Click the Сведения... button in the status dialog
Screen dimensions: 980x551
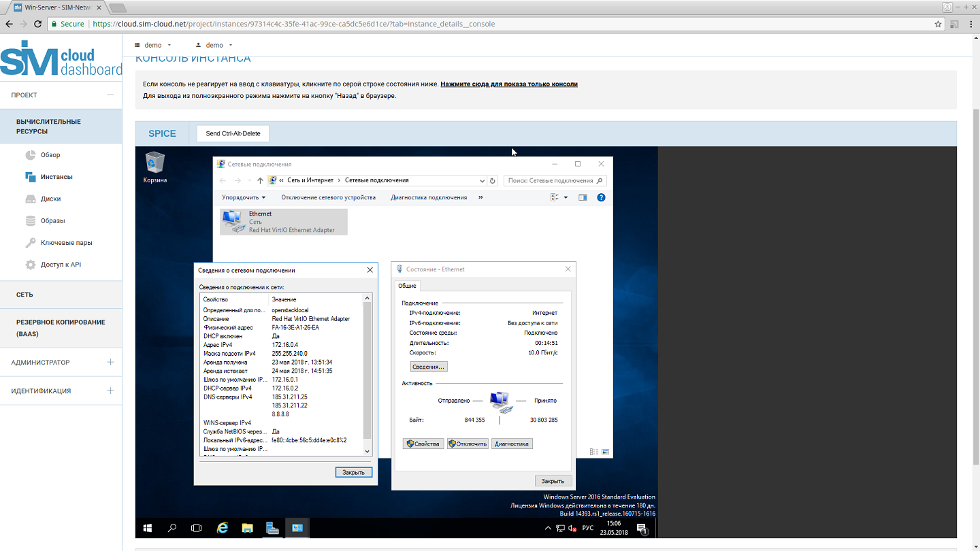[x=428, y=367]
